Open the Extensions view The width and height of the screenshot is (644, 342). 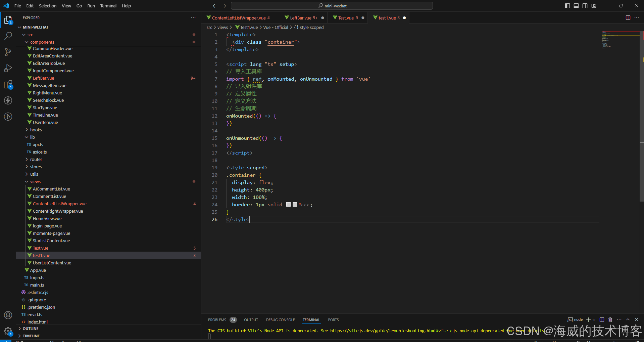pyautogui.click(x=8, y=85)
